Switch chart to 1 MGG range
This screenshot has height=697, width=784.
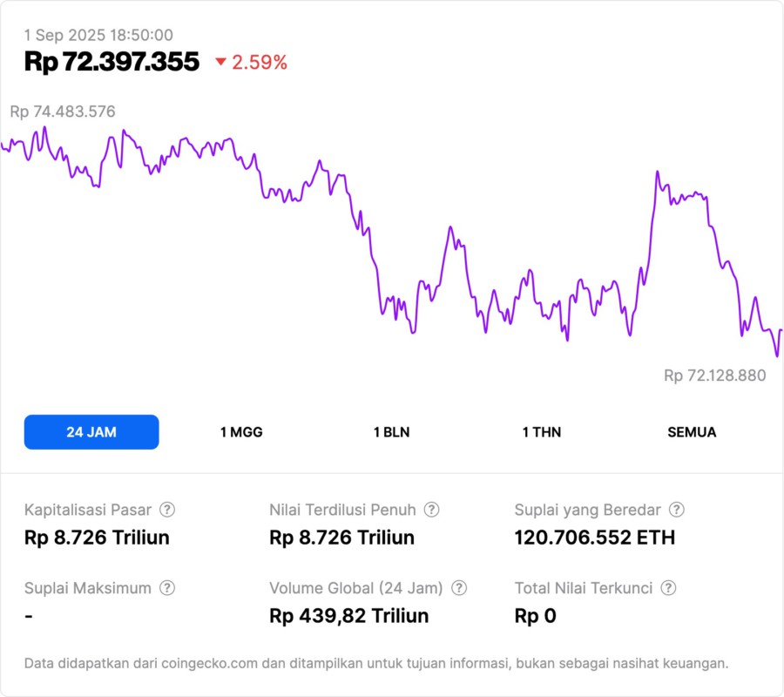[x=241, y=432]
